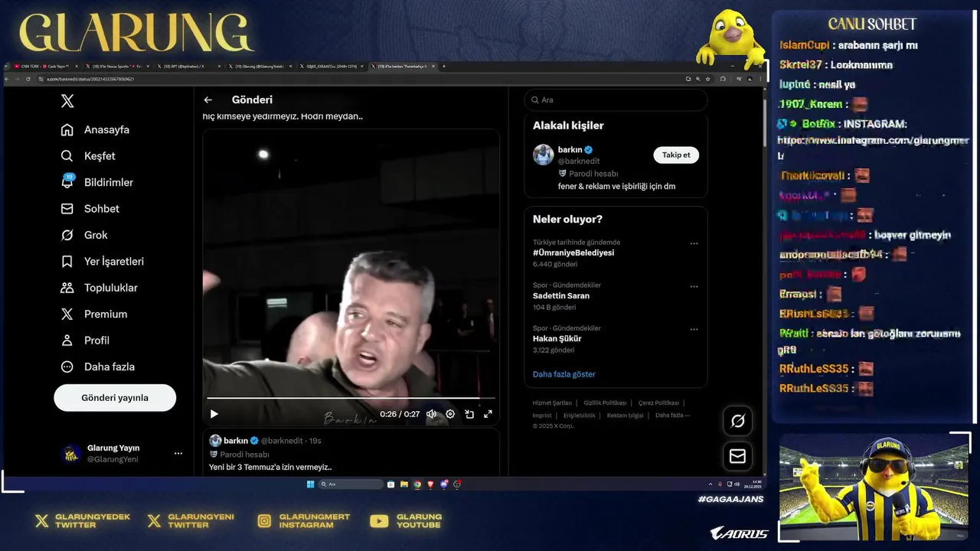This screenshot has height=551, width=980.
Task: Open Erişilebilirlik footer link
Action: point(580,415)
